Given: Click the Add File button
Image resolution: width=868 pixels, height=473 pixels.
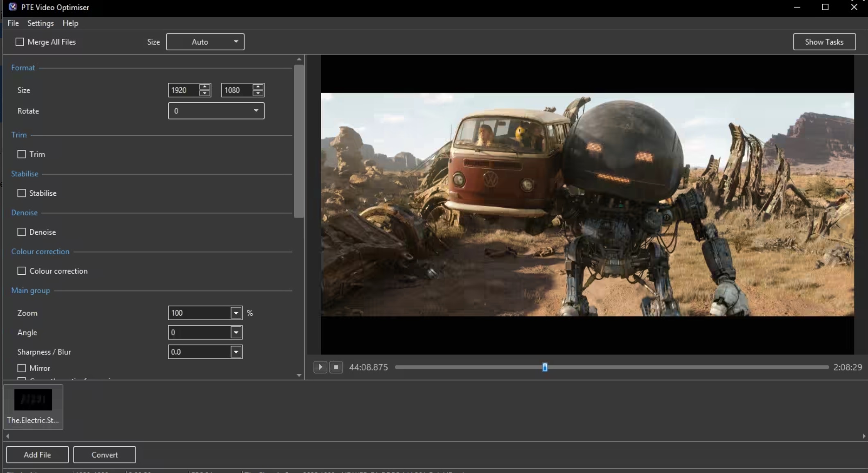Looking at the screenshot, I should click(x=37, y=455).
